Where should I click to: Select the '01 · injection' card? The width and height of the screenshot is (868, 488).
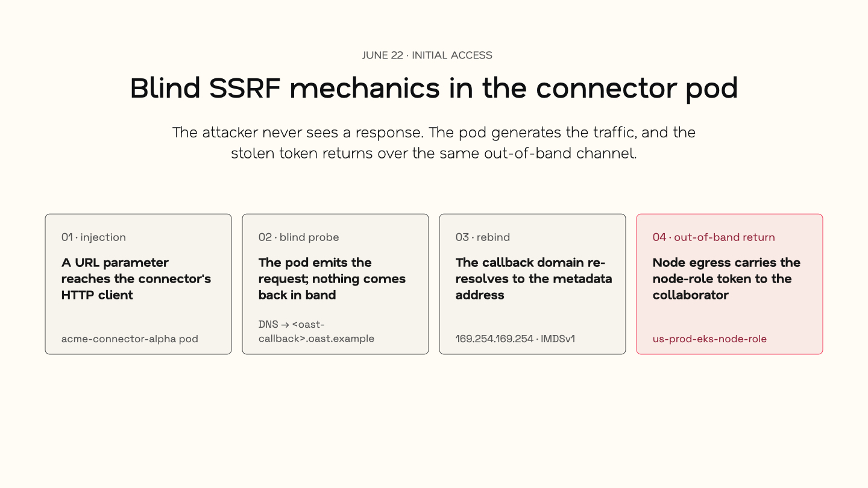tap(138, 284)
